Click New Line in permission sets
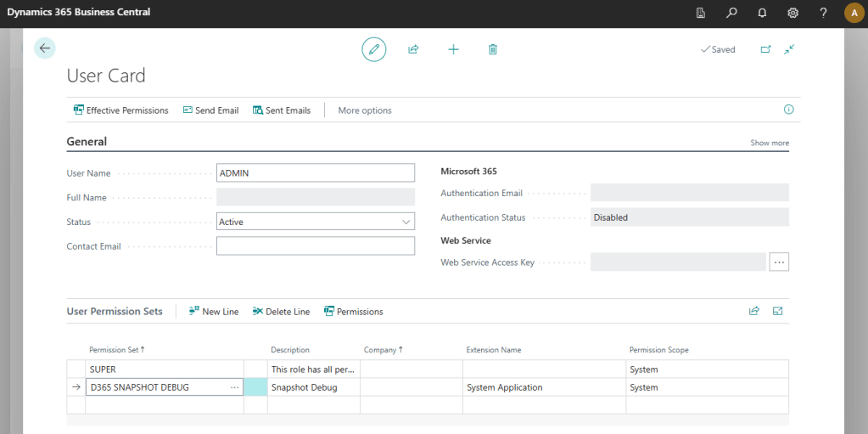The width and height of the screenshot is (868, 434). pos(214,312)
